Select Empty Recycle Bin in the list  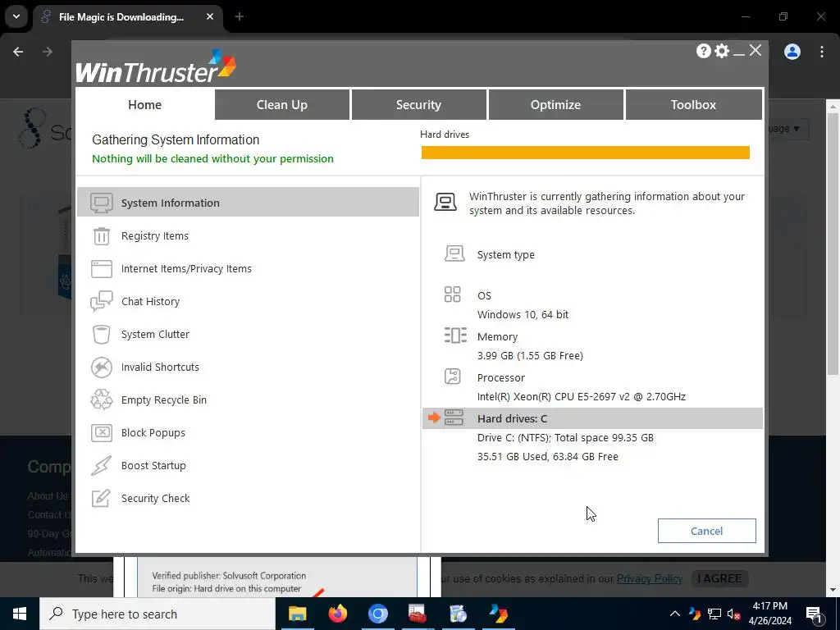(248, 399)
